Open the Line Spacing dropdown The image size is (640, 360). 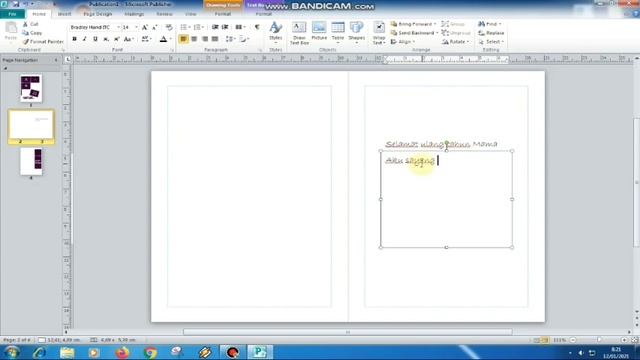click(231, 39)
